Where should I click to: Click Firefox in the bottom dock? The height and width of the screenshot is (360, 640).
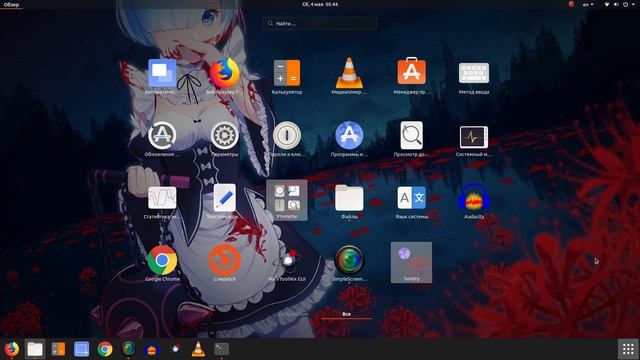click(x=11, y=349)
